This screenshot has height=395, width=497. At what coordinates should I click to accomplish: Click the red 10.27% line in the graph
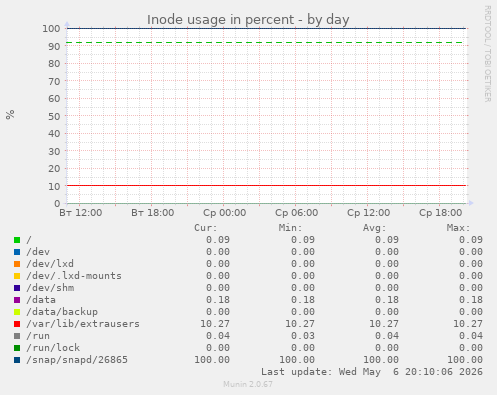tap(266, 185)
